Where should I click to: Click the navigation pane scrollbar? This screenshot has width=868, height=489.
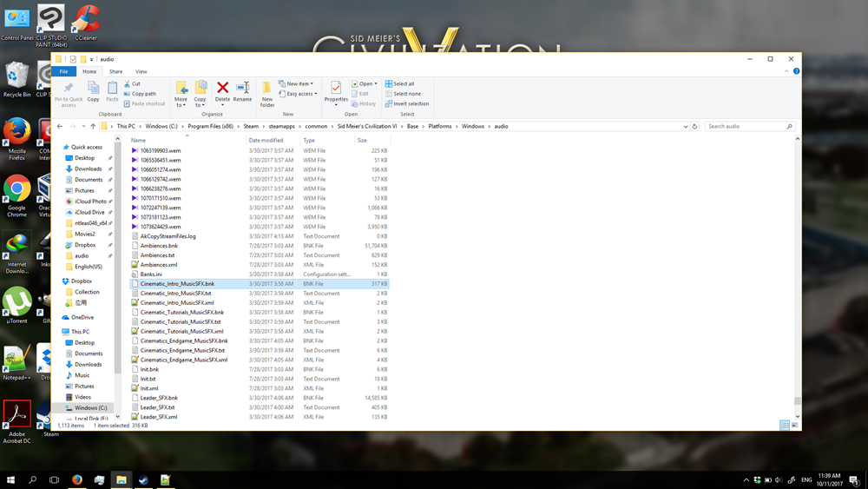tap(117, 257)
